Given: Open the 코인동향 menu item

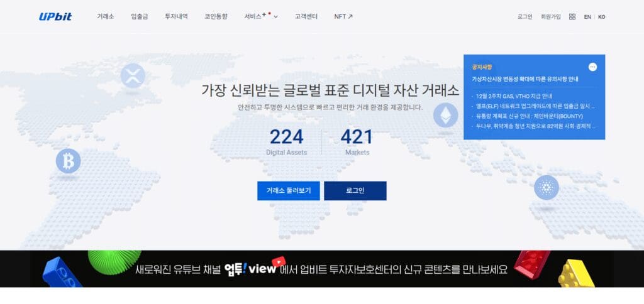Looking at the screenshot, I should [216, 17].
